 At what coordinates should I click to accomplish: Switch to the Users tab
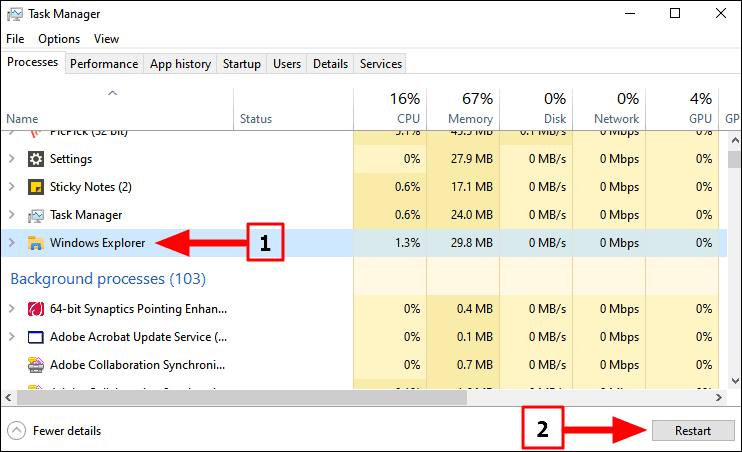click(x=287, y=64)
